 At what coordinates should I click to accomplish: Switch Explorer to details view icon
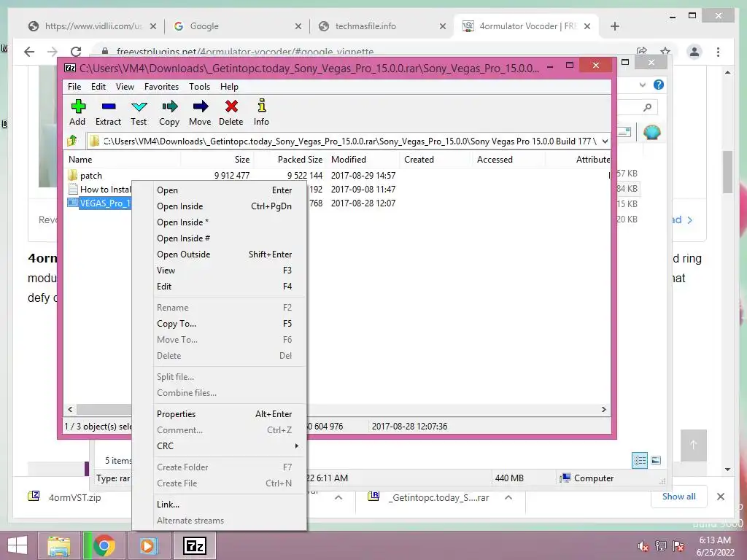point(640,460)
